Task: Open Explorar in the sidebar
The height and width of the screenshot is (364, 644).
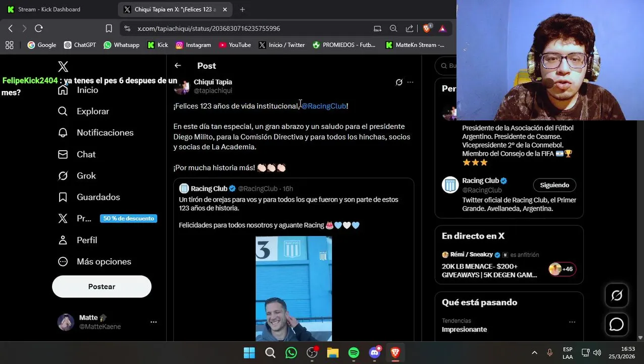Action: pos(83,111)
